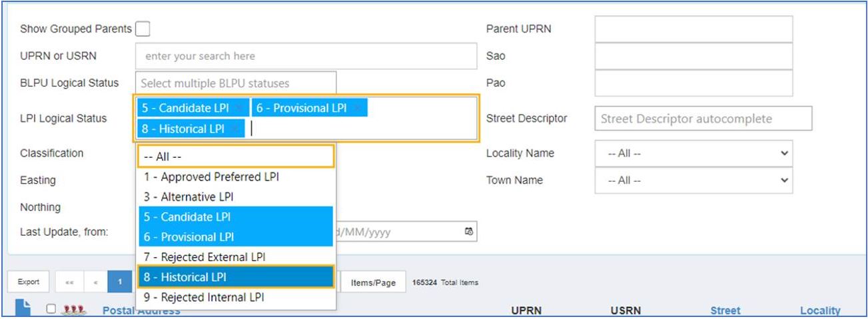Focus the Street Descriptor autocomplete field
Viewport: 868px width, 319px height.
click(703, 119)
